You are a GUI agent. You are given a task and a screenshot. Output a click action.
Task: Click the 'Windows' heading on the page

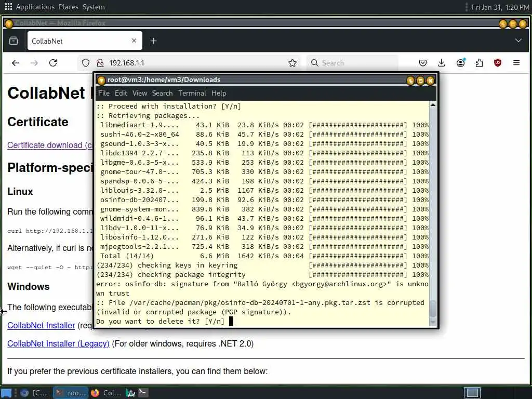(x=29, y=287)
